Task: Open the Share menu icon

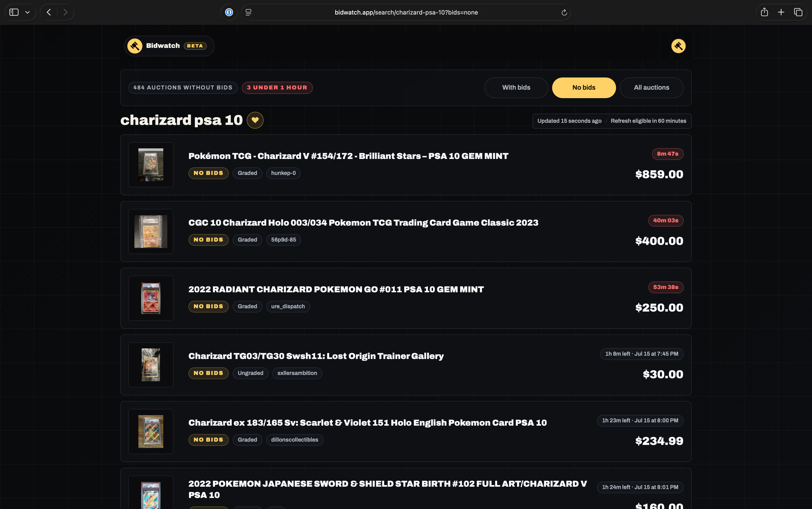Action: (x=764, y=12)
